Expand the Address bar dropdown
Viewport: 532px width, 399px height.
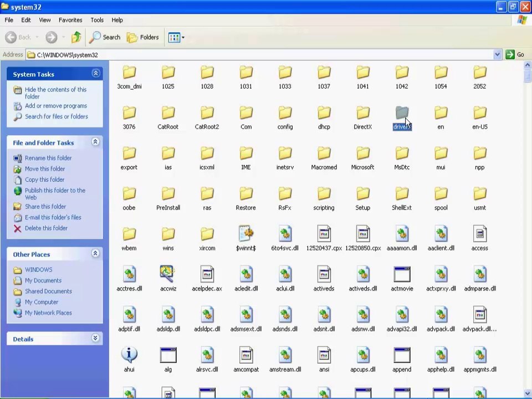[498, 55]
